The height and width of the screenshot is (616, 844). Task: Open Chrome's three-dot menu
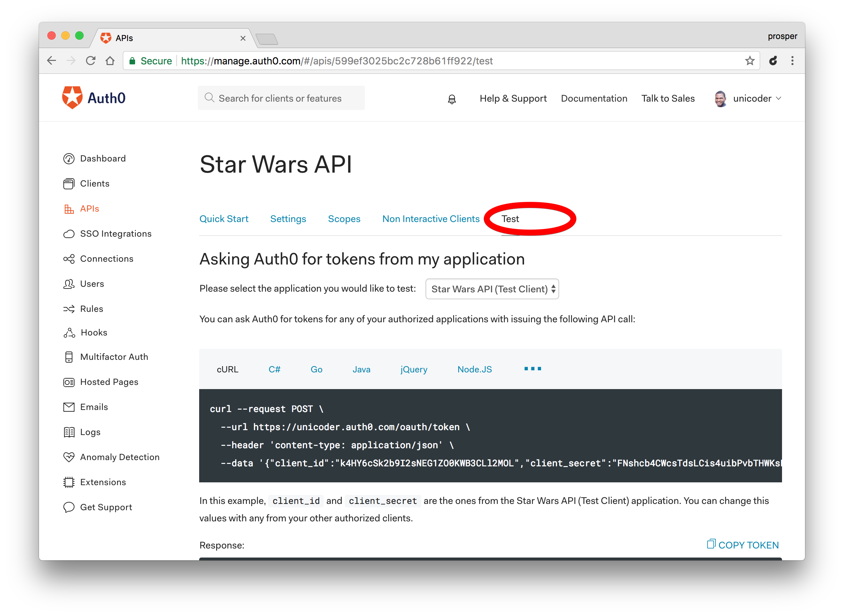click(x=792, y=61)
